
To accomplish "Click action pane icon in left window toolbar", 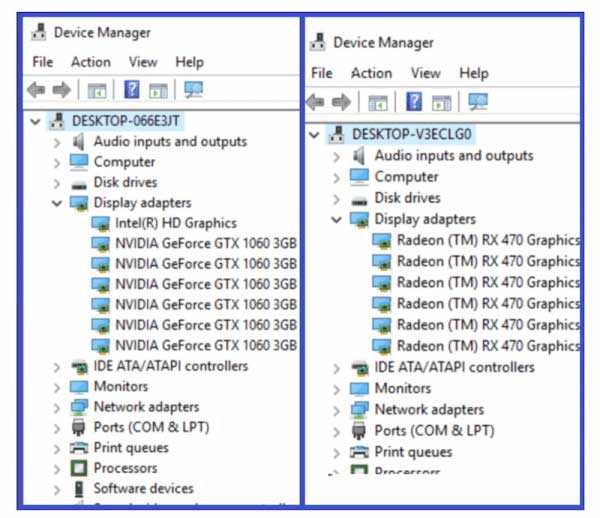I will 158,91.
